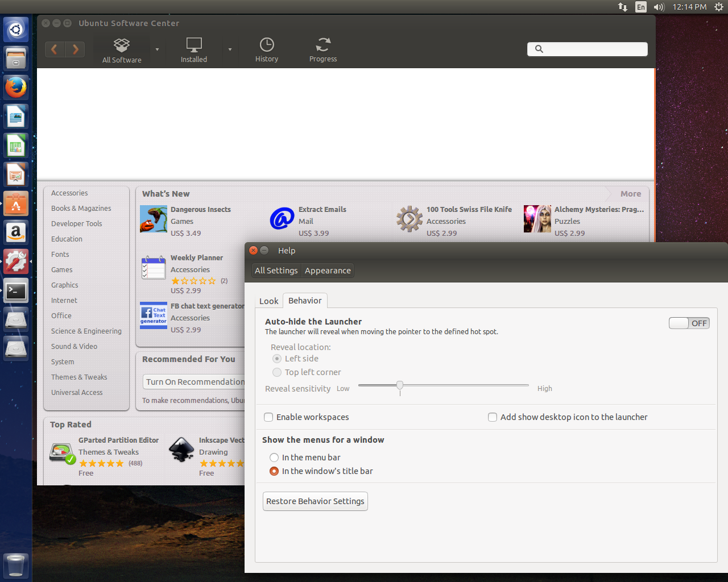Image resolution: width=728 pixels, height=582 pixels.
Task: Expand the Installed dropdown arrow
Action: pos(230,50)
